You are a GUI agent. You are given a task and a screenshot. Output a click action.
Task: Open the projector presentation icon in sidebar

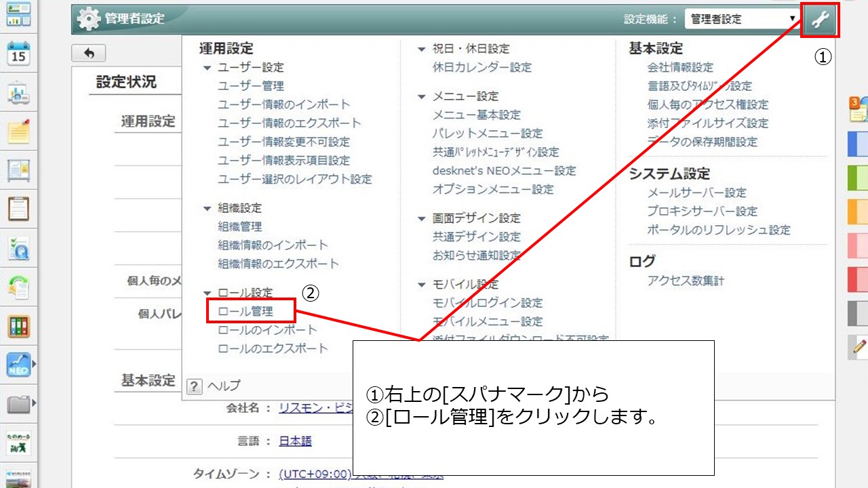click(x=18, y=93)
